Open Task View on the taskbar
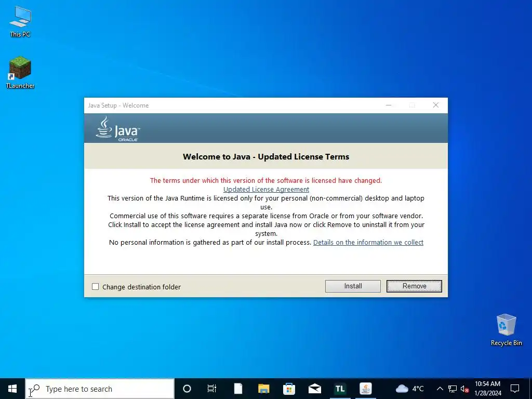The height and width of the screenshot is (399, 532). click(x=212, y=389)
